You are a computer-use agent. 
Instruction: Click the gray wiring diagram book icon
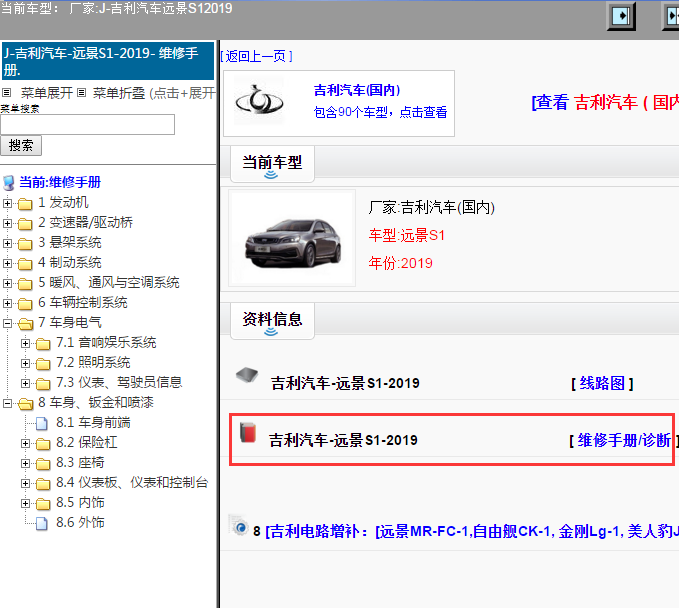(247, 375)
